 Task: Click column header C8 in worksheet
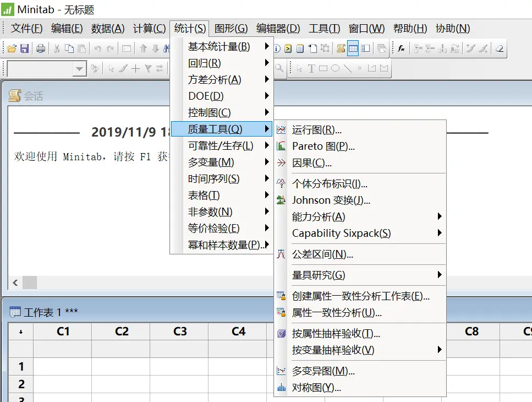pos(473,332)
